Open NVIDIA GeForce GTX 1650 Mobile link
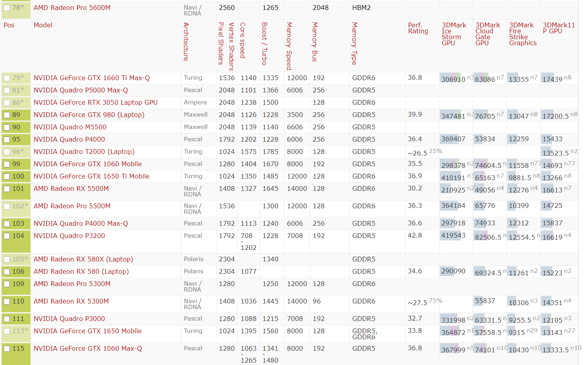 (x=88, y=331)
